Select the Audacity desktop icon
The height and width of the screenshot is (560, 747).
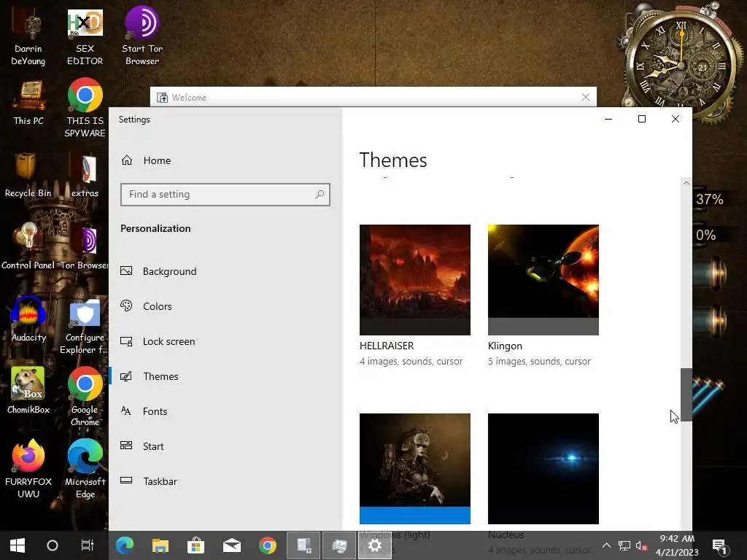(28, 319)
